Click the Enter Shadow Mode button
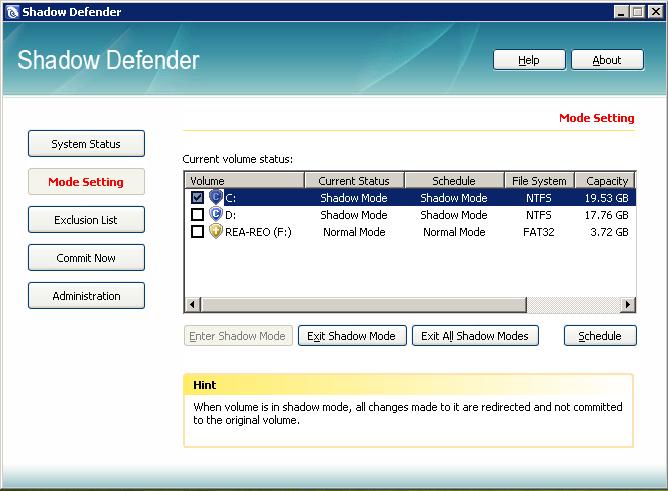 (238, 336)
